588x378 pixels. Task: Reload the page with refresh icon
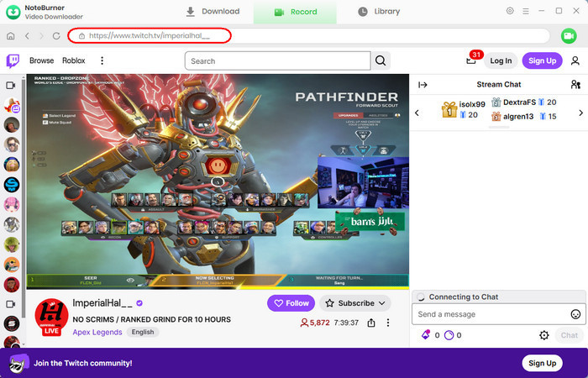tap(56, 36)
